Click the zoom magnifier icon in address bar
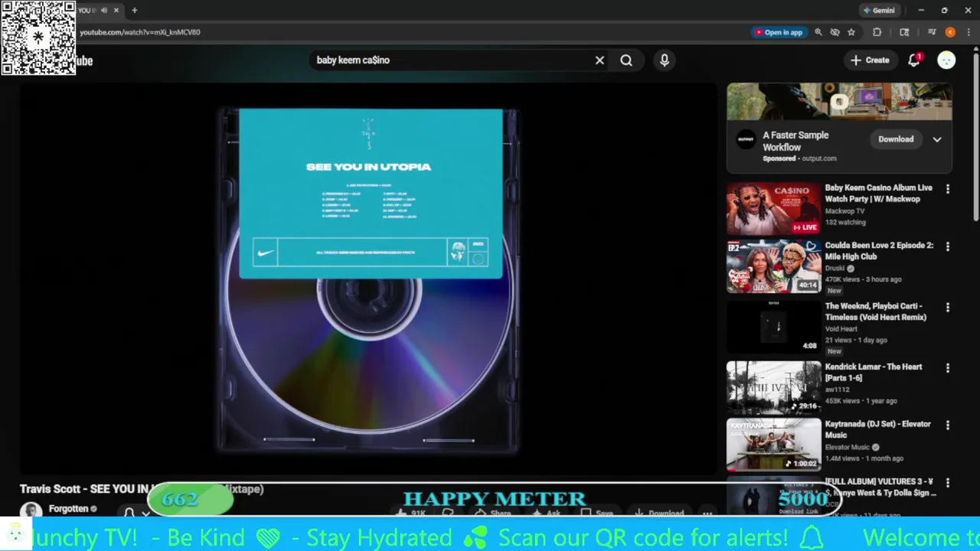Viewport: 980px width, 551px height. tap(818, 32)
